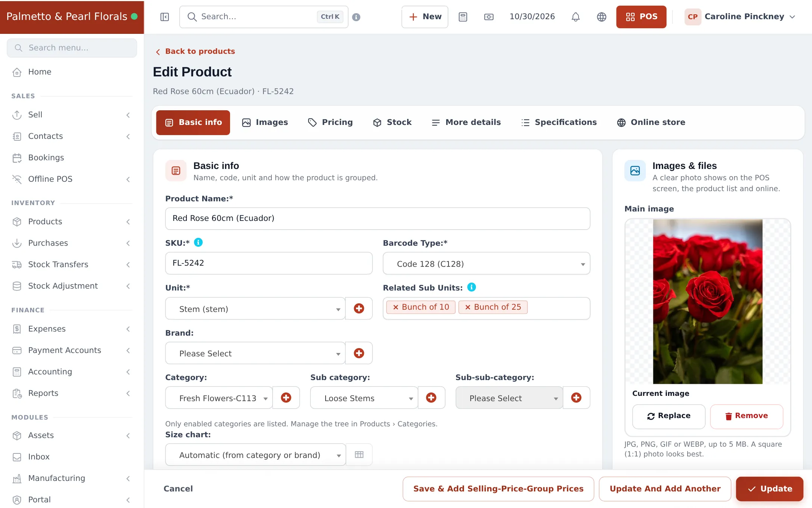812x508 pixels.
Task: Add a new unit with the plus button
Action: [x=359, y=309]
